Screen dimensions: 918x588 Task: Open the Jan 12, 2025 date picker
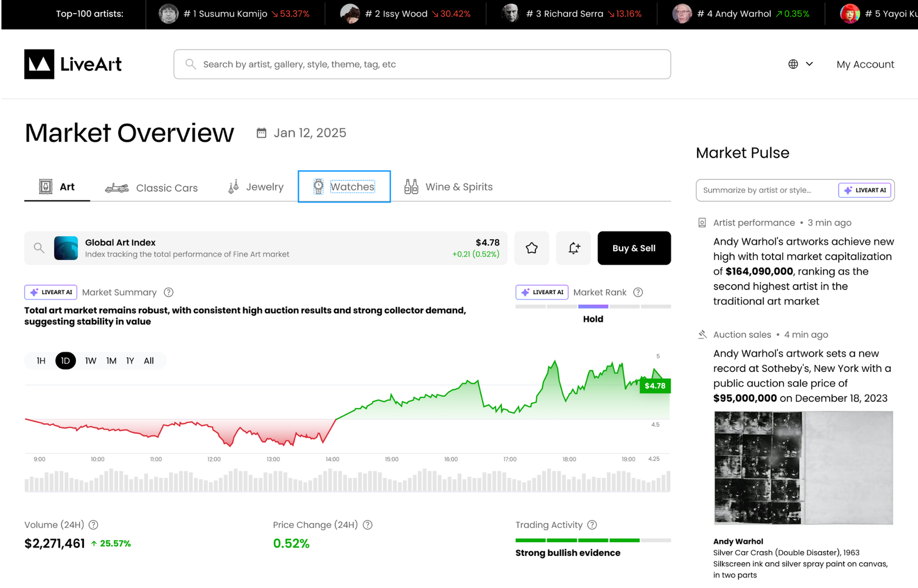click(x=301, y=133)
